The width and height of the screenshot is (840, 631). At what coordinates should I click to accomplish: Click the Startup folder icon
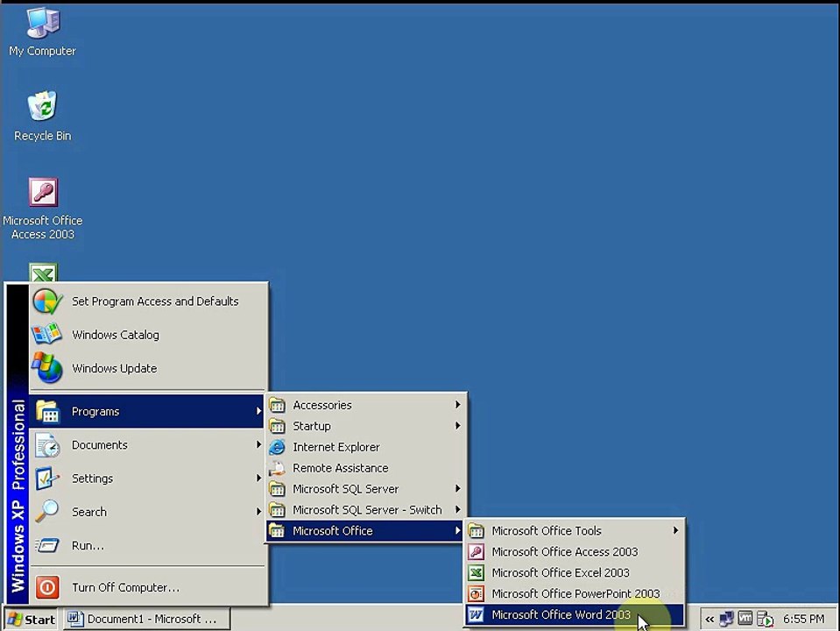277,426
